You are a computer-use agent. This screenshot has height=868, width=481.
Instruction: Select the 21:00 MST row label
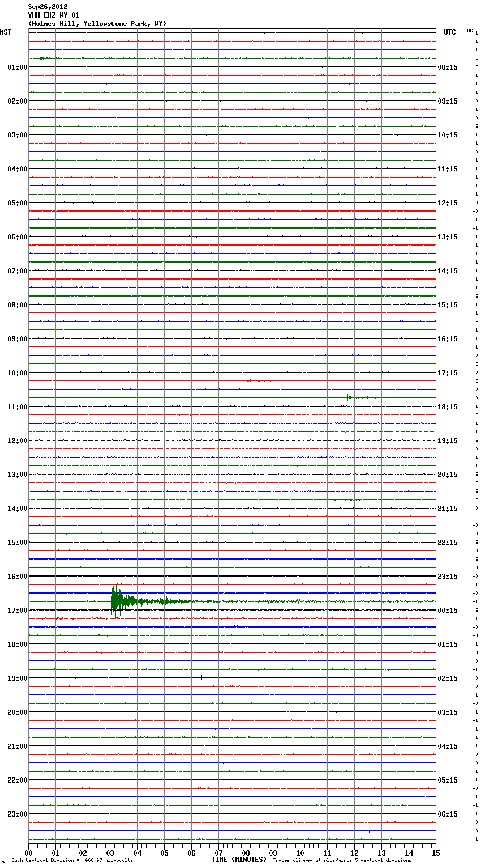[17, 746]
